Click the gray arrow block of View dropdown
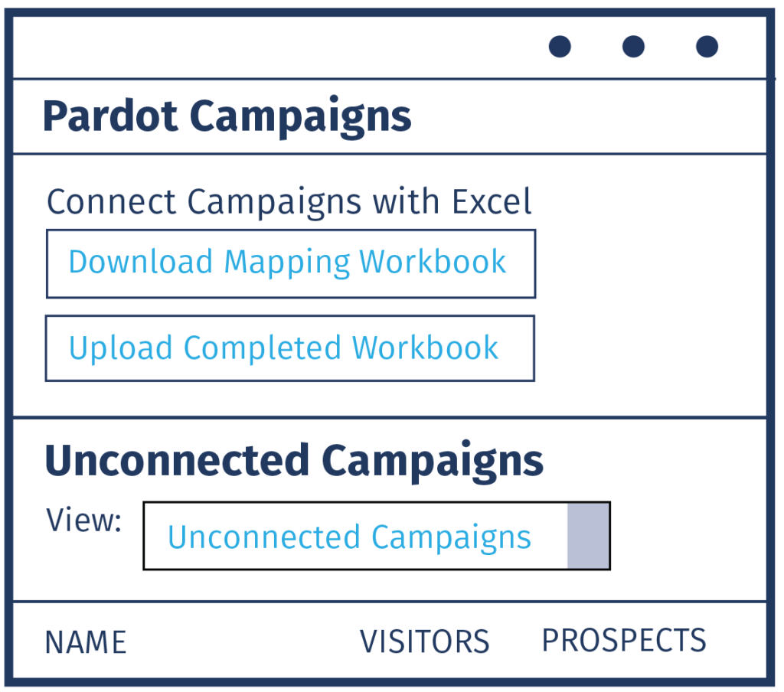 pos(587,536)
